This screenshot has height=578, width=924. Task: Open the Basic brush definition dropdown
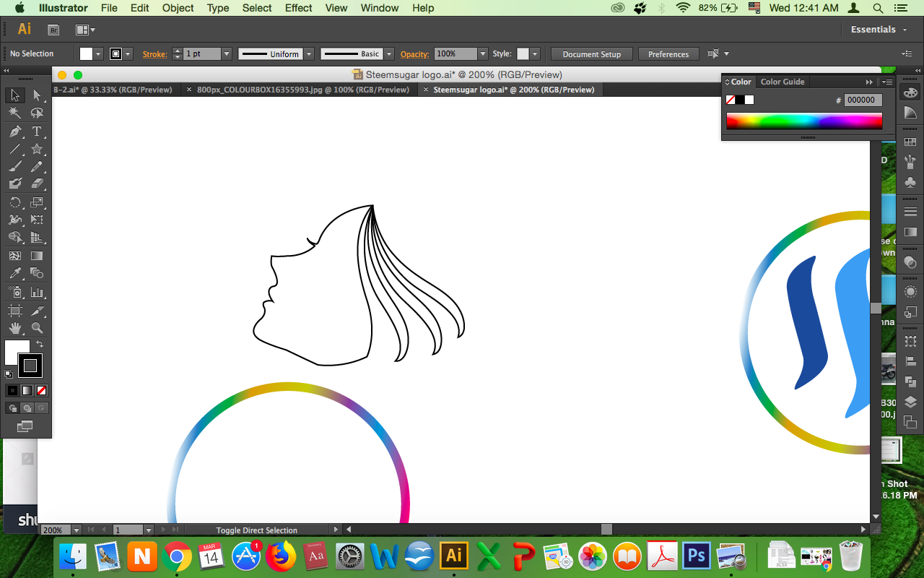(389, 54)
